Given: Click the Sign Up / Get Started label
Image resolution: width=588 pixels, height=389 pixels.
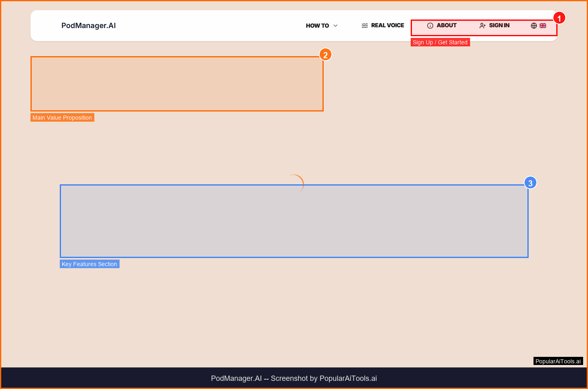Looking at the screenshot, I should tap(440, 42).
